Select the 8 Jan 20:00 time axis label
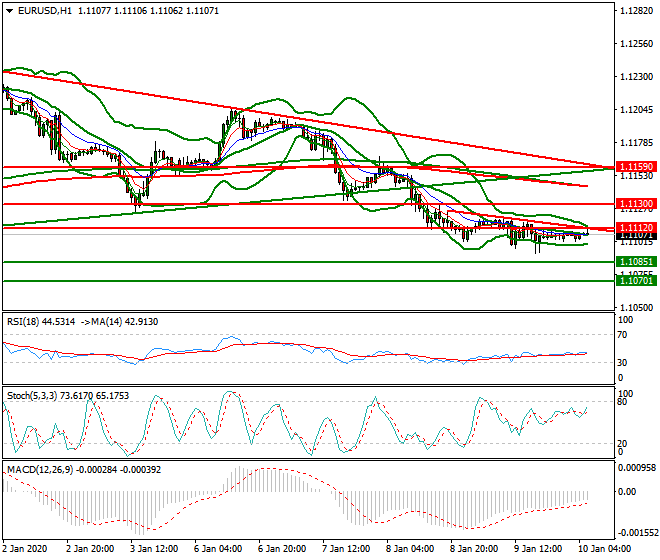660x560 pixels. [x=474, y=549]
